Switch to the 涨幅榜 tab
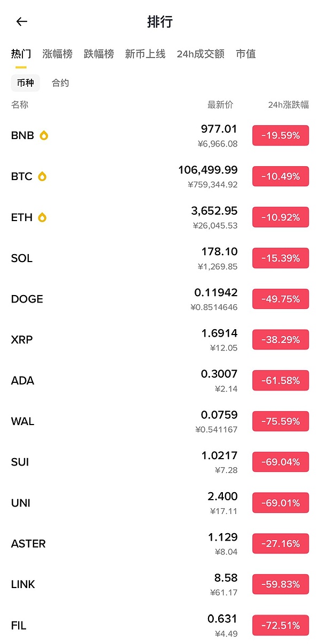The width and height of the screenshot is (320, 644). point(58,54)
